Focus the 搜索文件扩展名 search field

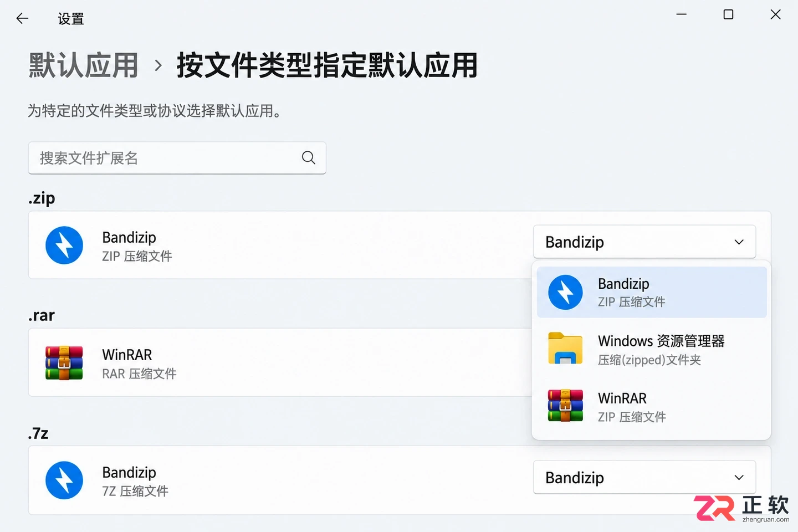(x=177, y=158)
